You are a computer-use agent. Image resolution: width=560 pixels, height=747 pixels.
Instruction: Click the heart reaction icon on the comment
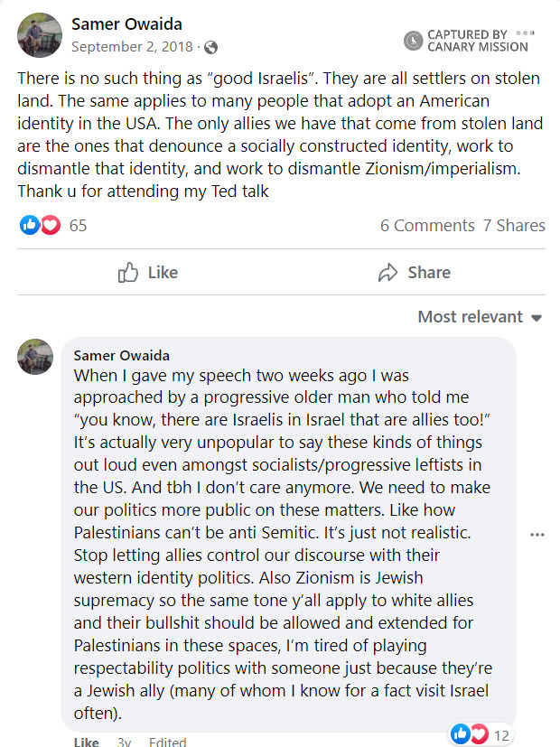479,734
